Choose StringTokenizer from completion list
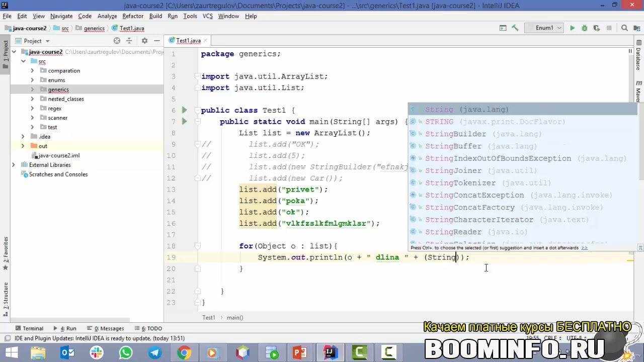The height and width of the screenshot is (362, 644). pyautogui.click(x=522, y=183)
